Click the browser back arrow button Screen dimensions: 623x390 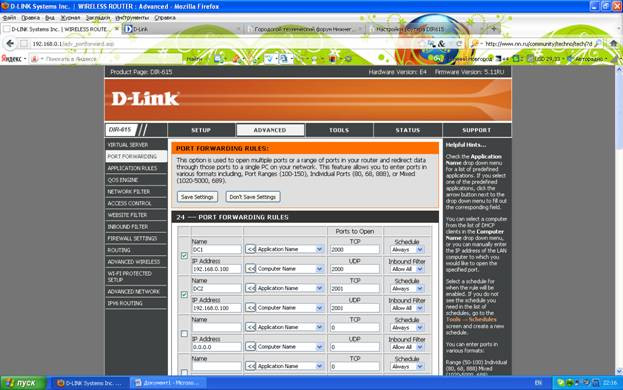point(10,44)
